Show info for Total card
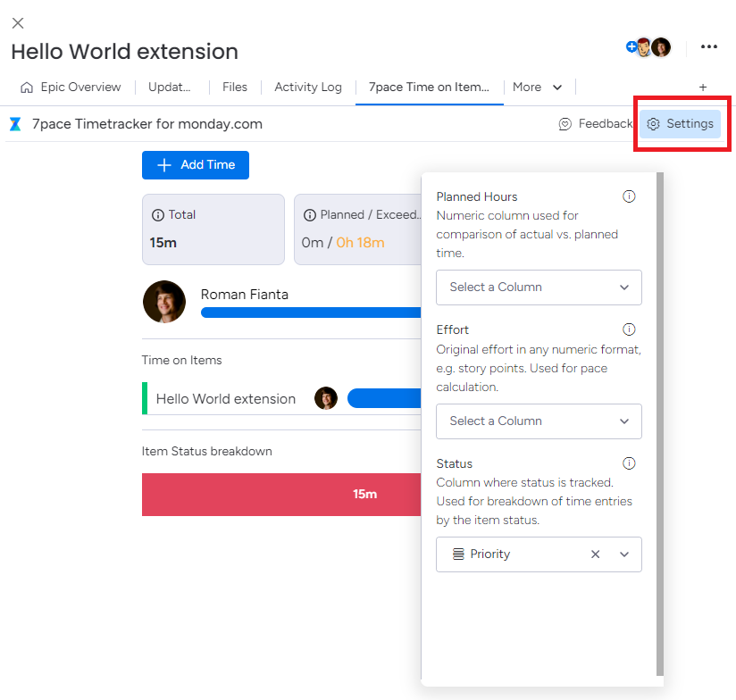The width and height of the screenshot is (736, 700). point(158,215)
